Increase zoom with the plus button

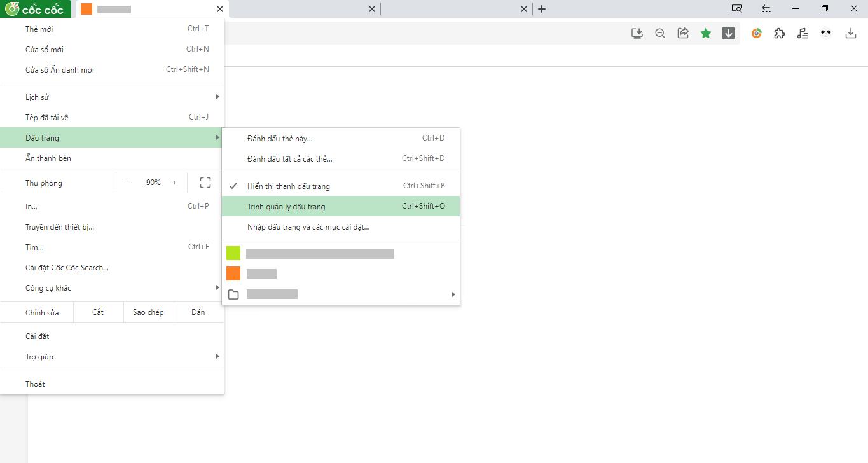click(174, 183)
